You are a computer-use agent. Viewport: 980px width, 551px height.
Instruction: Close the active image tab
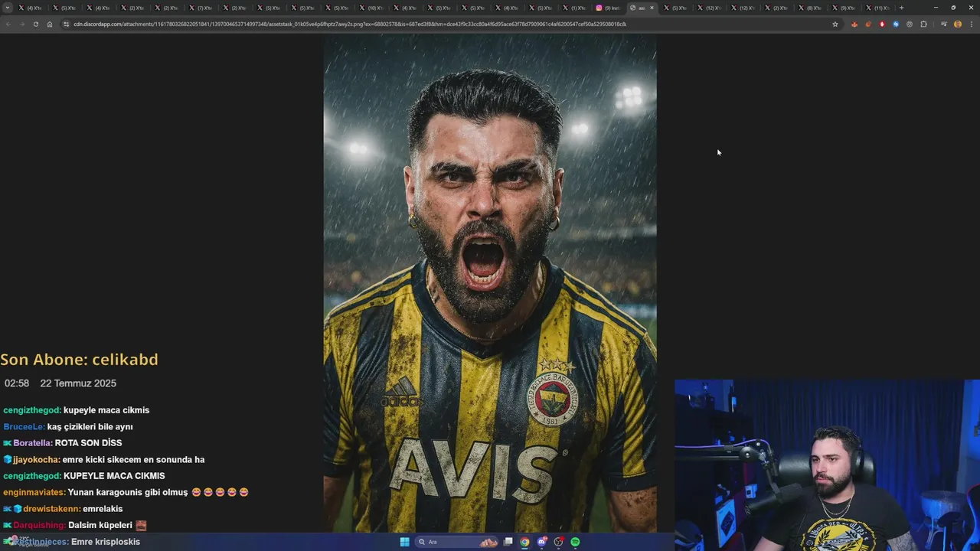pos(652,8)
